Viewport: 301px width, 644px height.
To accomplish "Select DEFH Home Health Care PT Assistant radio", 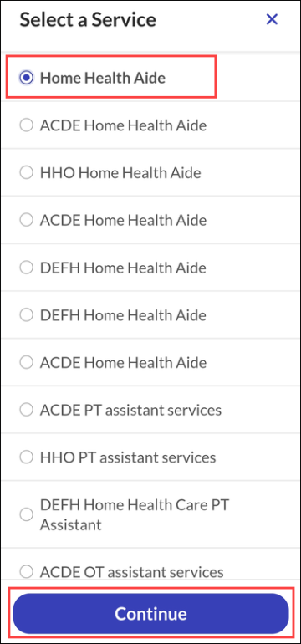I will pos(26,514).
